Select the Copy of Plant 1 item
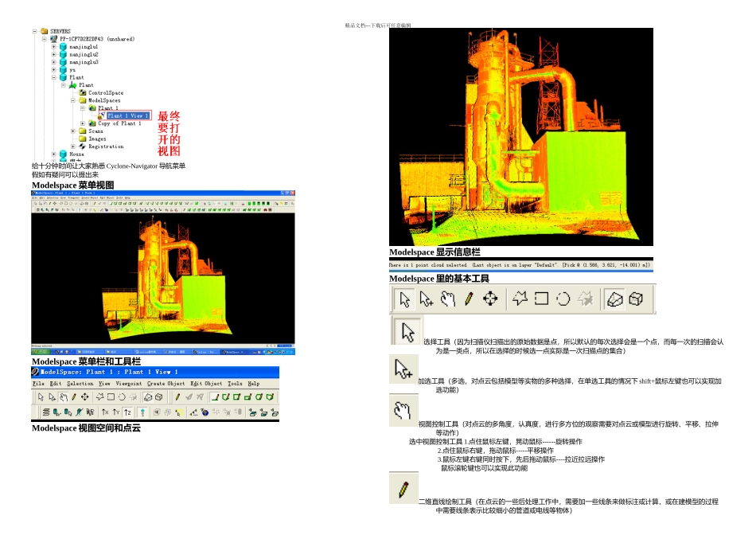The height and width of the screenshot is (535, 756). [119, 123]
